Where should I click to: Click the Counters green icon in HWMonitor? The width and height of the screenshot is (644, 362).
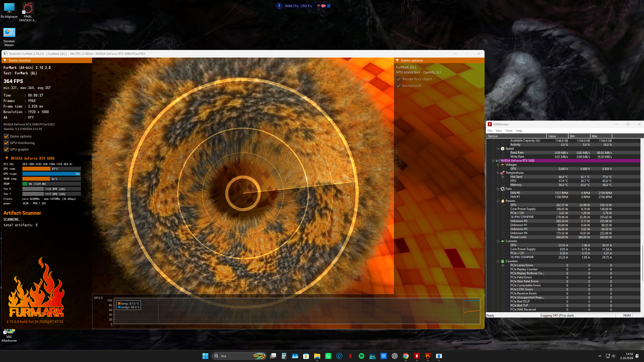pyautogui.click(x=503, y=261)
